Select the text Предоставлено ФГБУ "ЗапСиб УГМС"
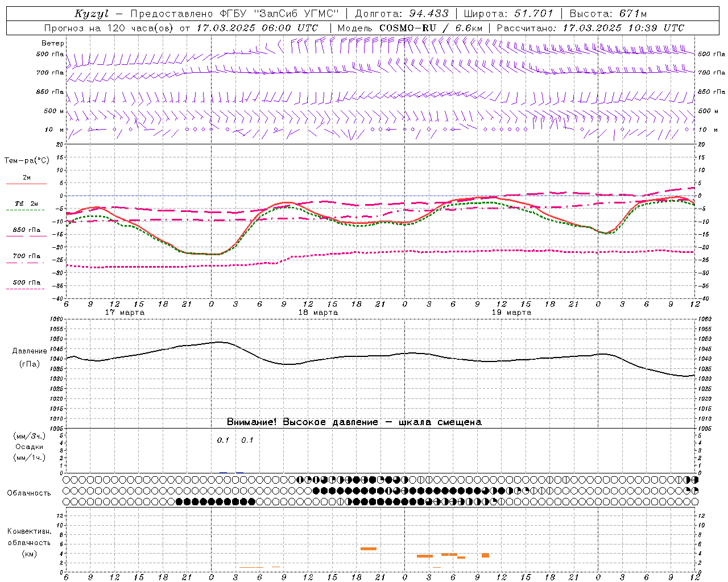Screen dimensions: 728x582 tap(235, 14)
